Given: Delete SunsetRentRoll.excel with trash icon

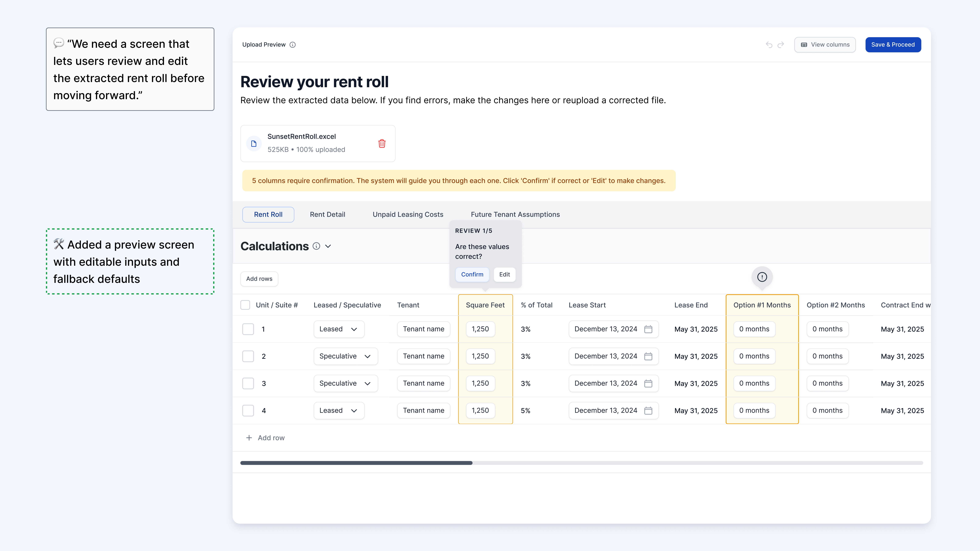Looking at the screenshot, I should [382, 143].
